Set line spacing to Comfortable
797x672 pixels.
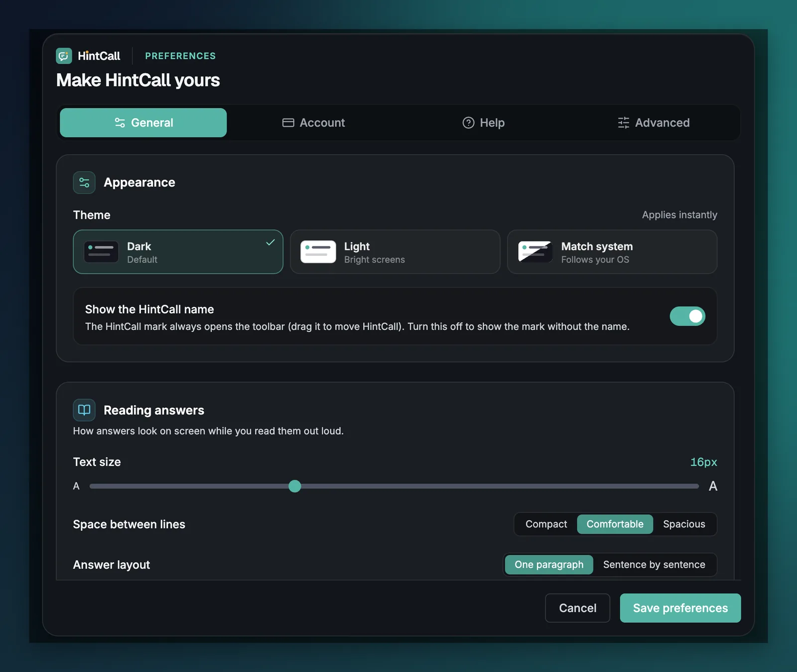[x=615, y=524]
